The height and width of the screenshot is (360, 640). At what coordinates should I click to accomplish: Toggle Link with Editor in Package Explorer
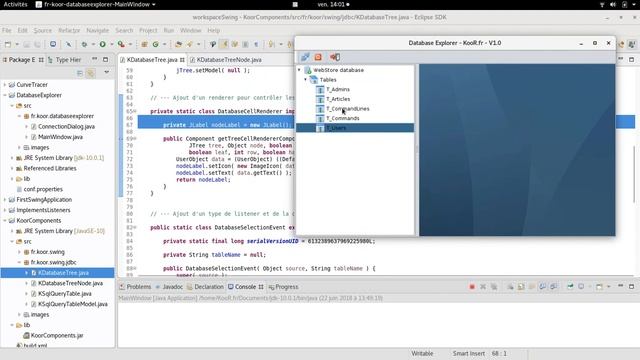[91, 73]
